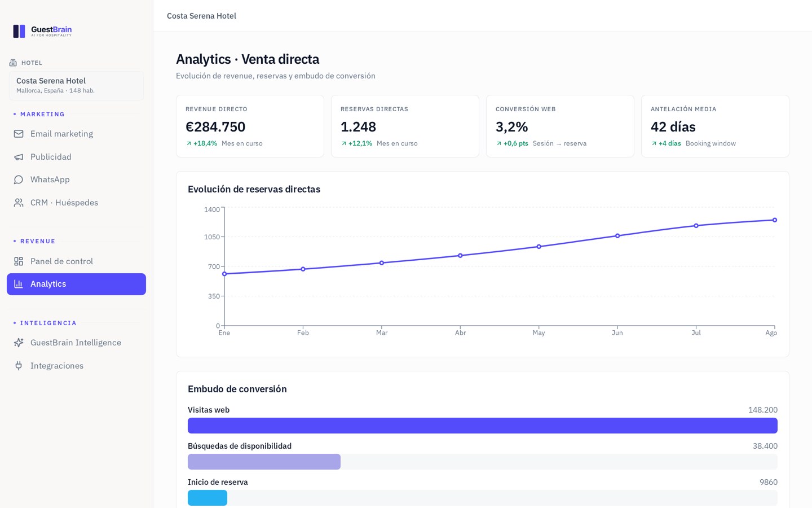Click the Visitas web funnel bar

point(483,426)
